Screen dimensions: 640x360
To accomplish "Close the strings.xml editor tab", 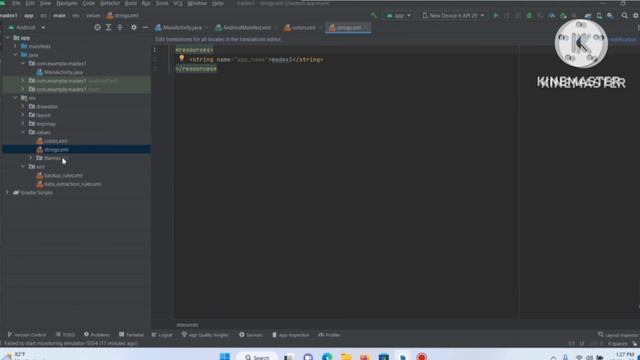I will [x=366, y=28].
